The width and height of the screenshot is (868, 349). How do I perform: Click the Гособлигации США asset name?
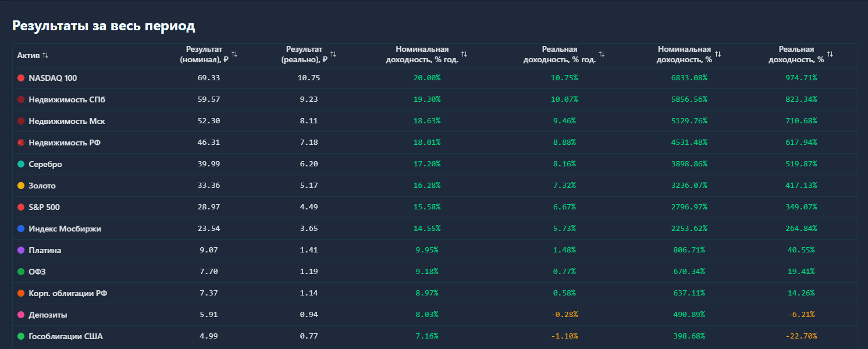[66, 336]
